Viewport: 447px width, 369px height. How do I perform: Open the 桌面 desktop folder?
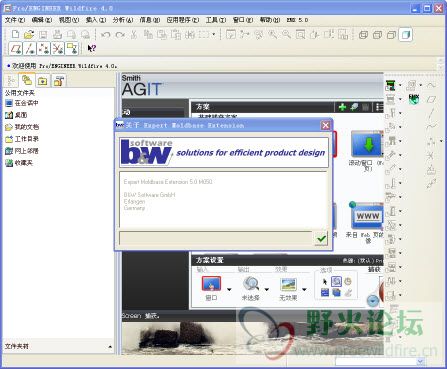[21, 115]
